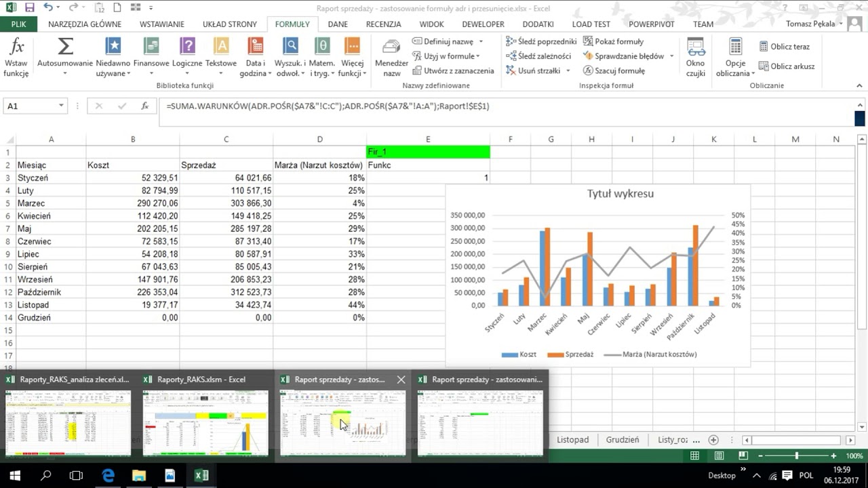Switch to Page Layout view in status bar

click(x=719, y=456)
